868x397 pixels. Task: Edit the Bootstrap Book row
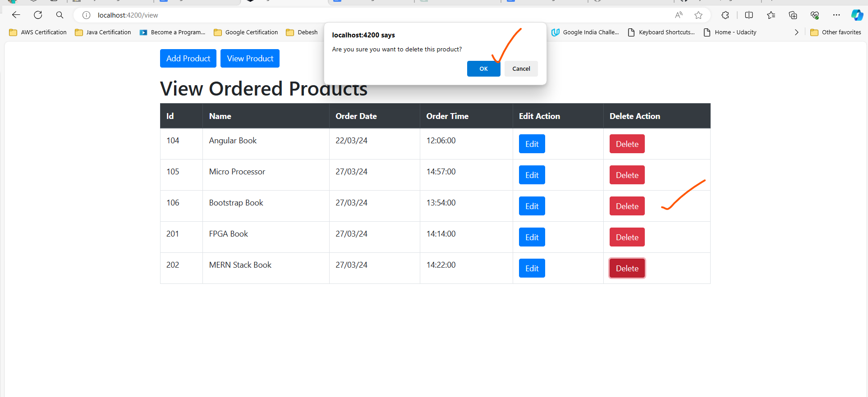[532, 206]
